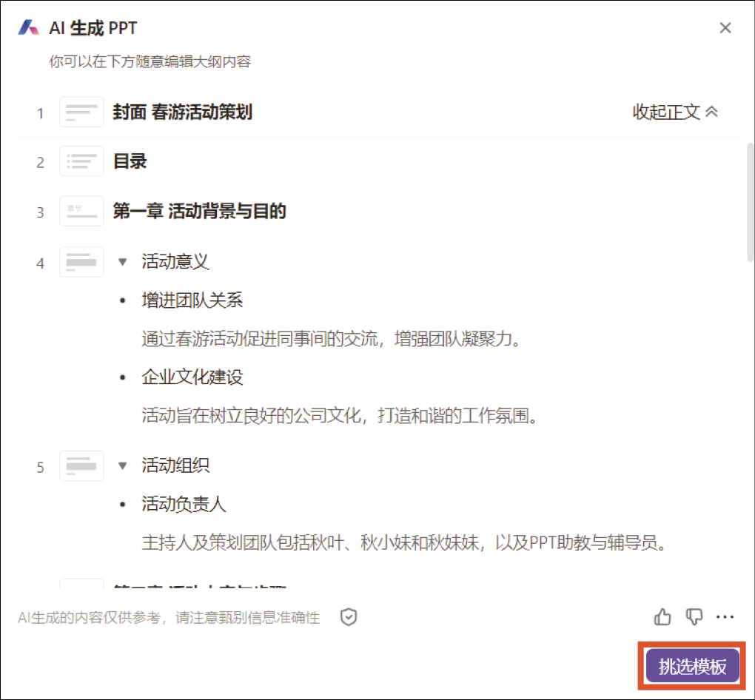Select the slide 2 目录 layout icon
755x700 pixels.
click(81, 161)
